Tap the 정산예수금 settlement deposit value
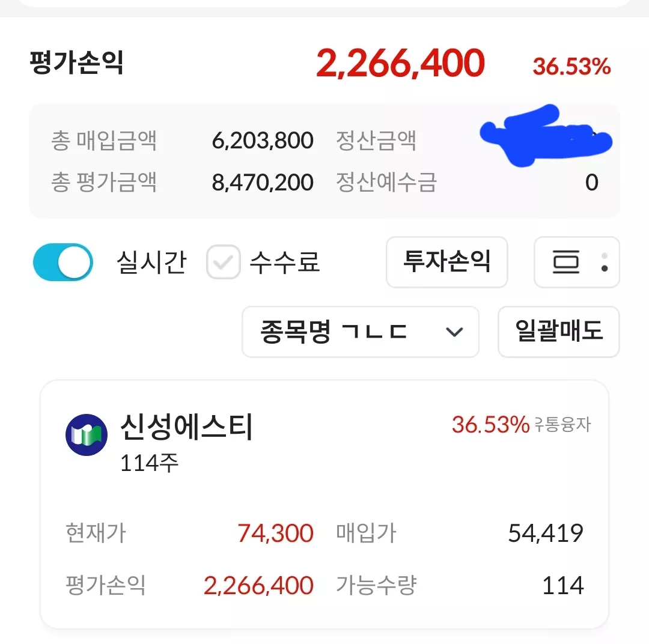 point(592,183)
